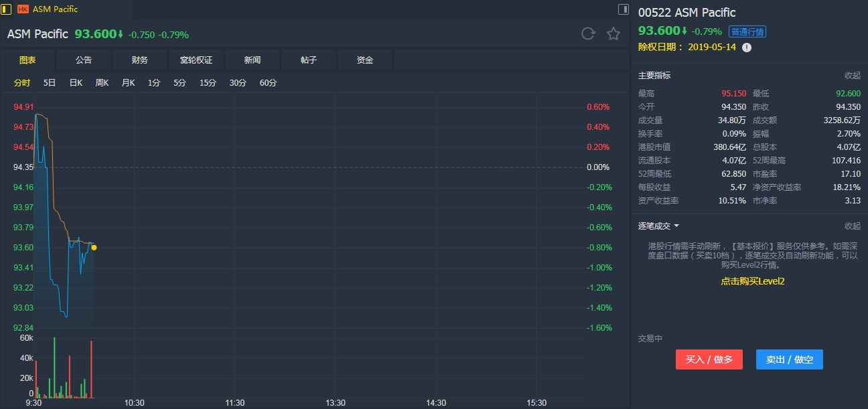This screenshot has width=868, height=409.
Task: Click the HK market badge icon
Action: coord(23,9)
